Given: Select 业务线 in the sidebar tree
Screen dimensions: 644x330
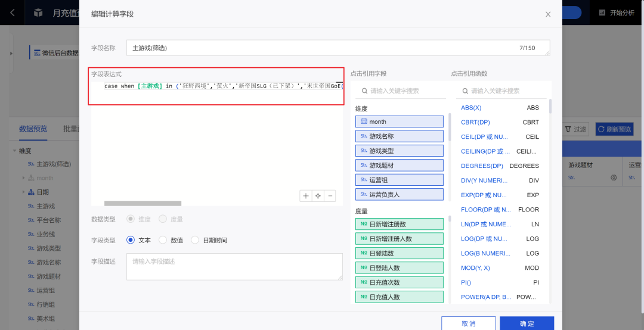Looking at the screenshot, I should click(45, 234).
